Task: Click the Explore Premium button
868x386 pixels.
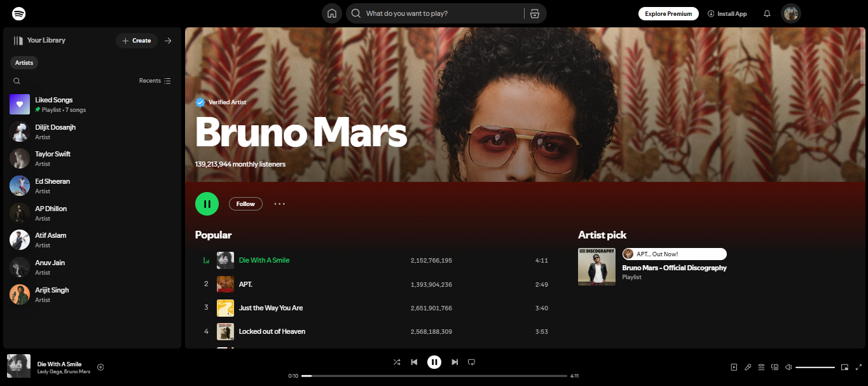Action: [x=668, y=13]
